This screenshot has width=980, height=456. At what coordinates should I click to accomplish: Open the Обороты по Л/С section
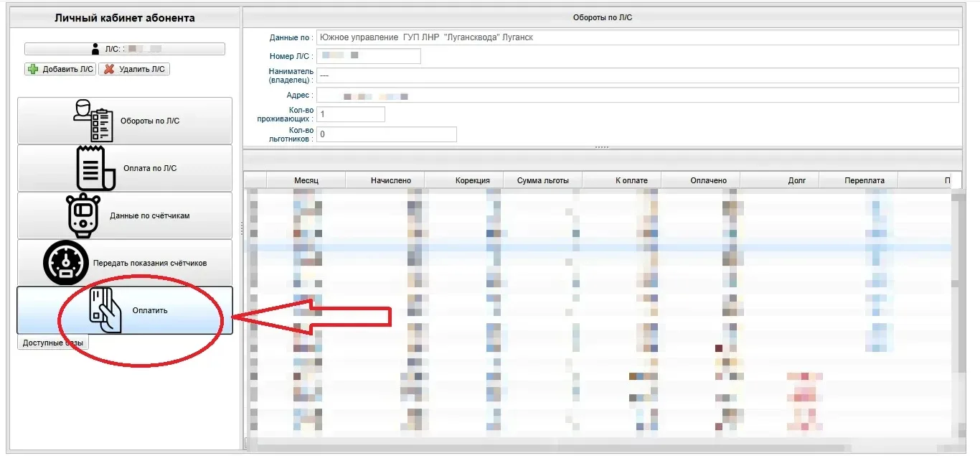tap(125, 121)
